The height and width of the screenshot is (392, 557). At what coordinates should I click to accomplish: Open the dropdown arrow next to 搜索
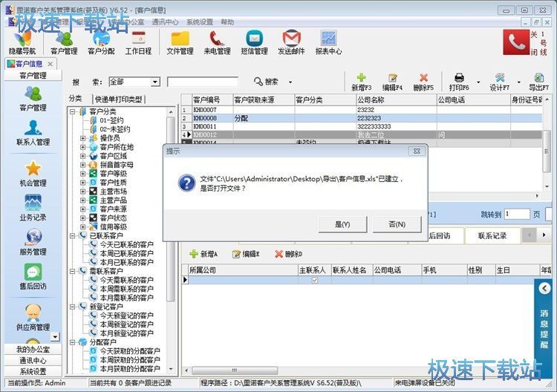point(290,82)
